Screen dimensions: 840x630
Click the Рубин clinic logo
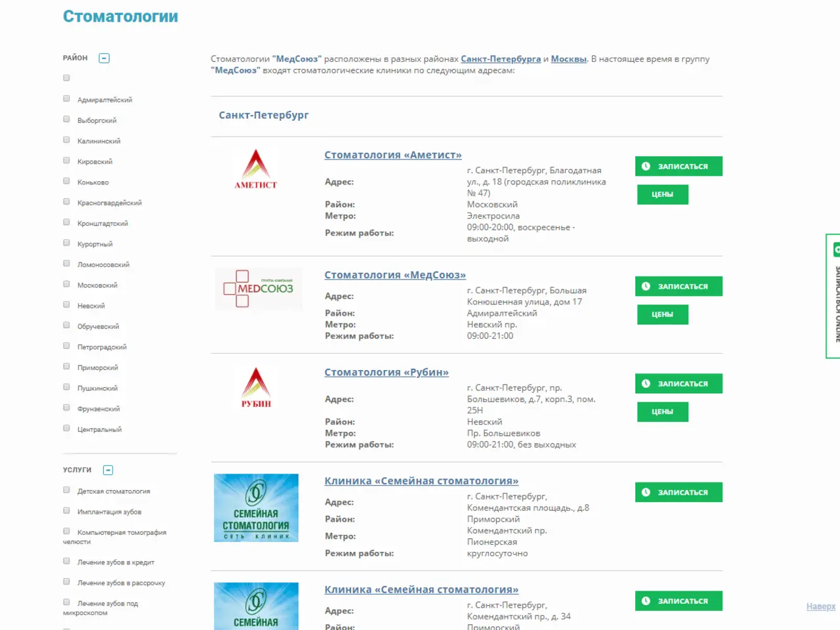tap(256, 387)
